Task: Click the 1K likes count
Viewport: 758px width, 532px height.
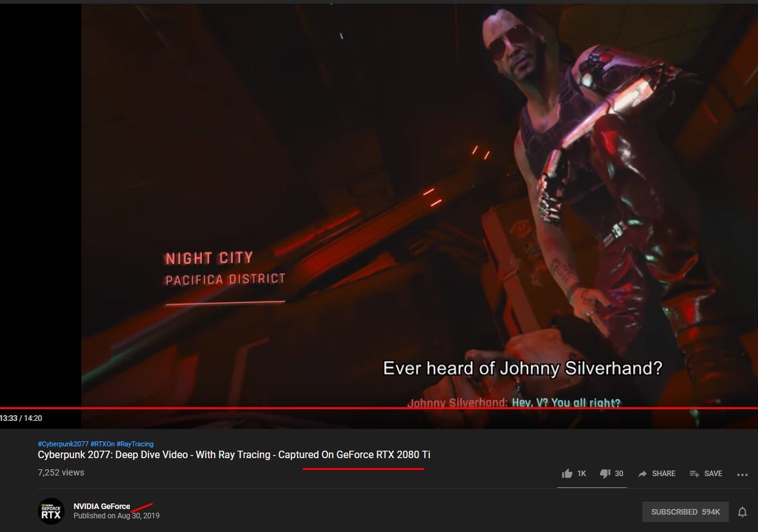Action: [x=582, y=474]
